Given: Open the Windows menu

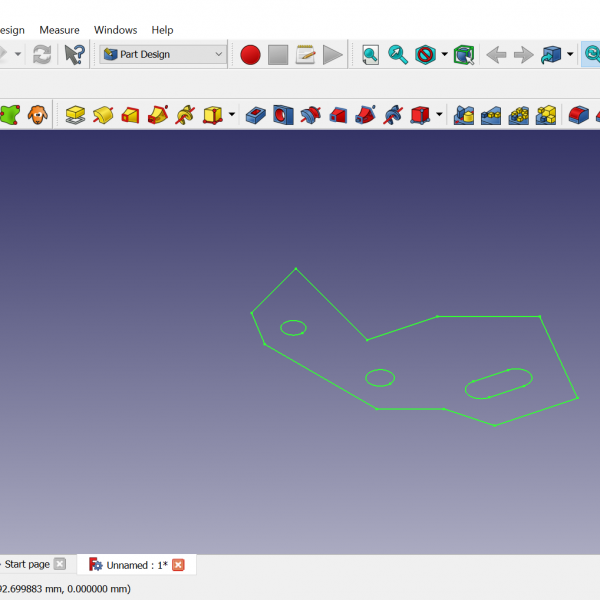Looking at the screenshot, I should 115,30.
